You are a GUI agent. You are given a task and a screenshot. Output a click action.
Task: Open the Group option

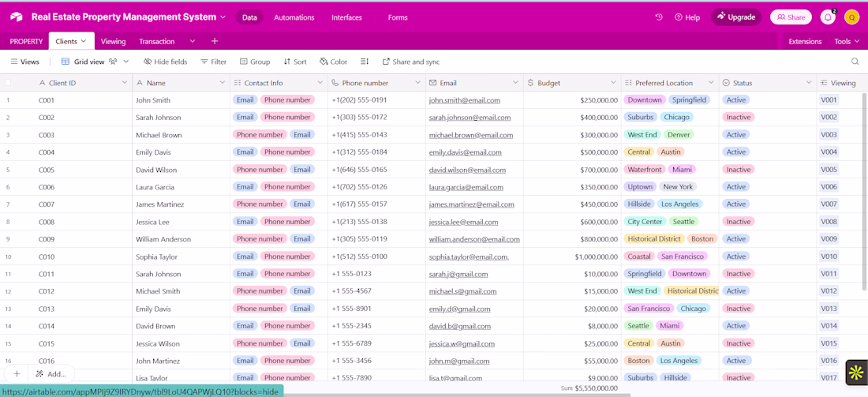point(255,62)
